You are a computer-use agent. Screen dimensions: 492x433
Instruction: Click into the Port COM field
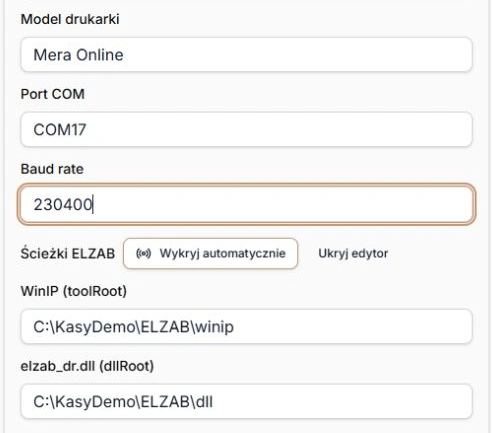click(246, 129)
